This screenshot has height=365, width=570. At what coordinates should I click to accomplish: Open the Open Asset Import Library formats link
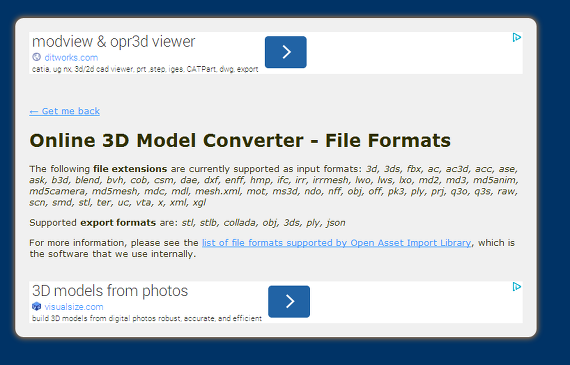pos(336,243)
